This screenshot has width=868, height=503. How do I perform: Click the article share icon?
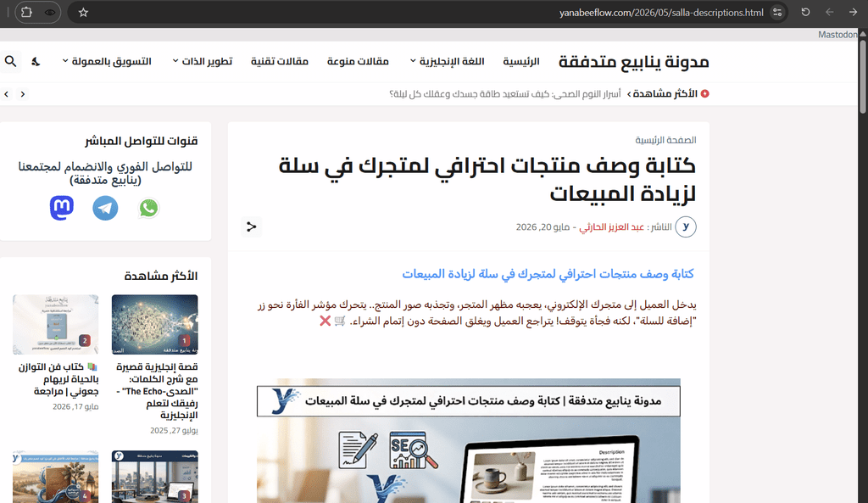251,226
